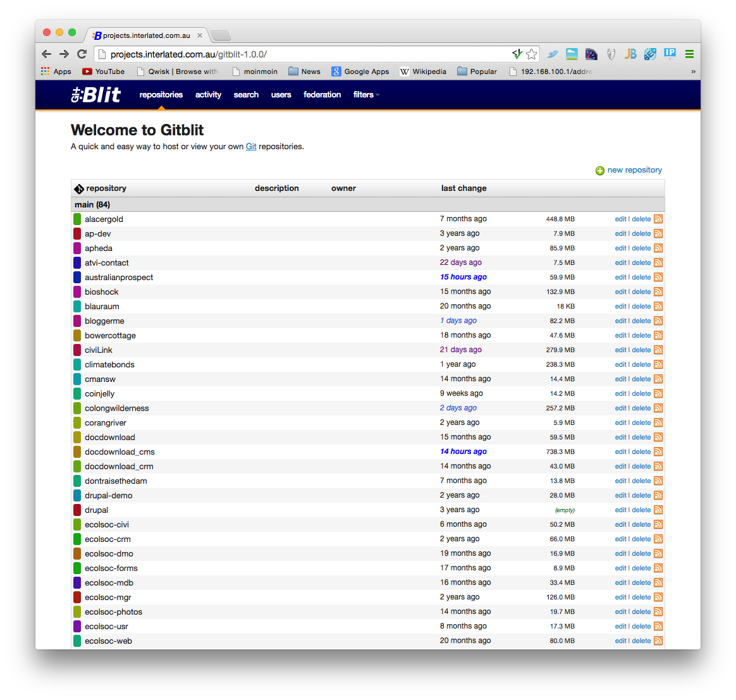Screen dimensions: 736x700
Task: Click edit for the australianprospect repository
Action: 620,277
